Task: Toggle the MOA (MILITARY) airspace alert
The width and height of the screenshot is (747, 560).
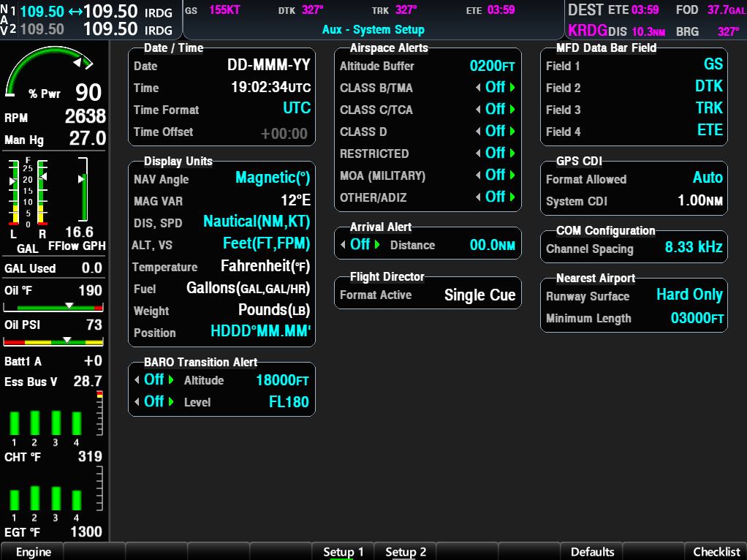Action: tap(494, 175)
